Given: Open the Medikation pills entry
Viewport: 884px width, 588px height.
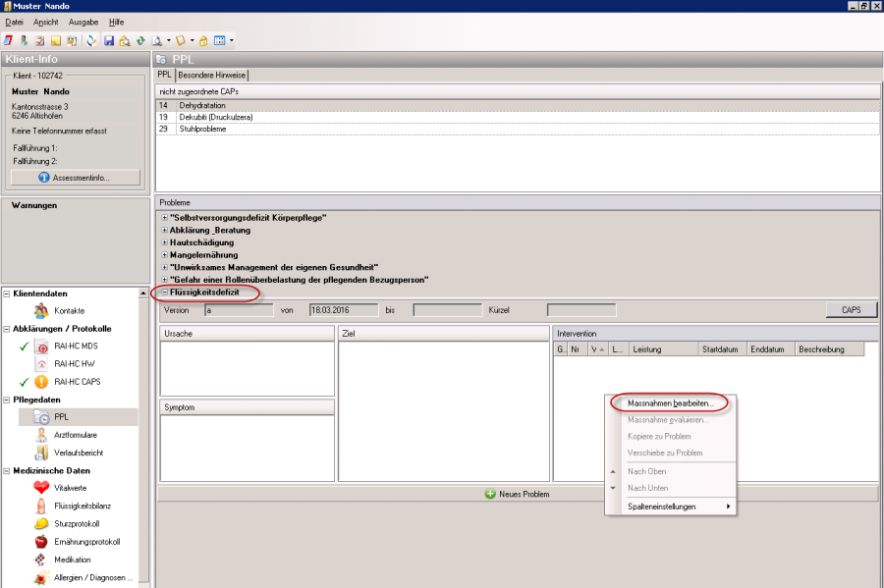Looking at the screenshot, I should [74, 560].
